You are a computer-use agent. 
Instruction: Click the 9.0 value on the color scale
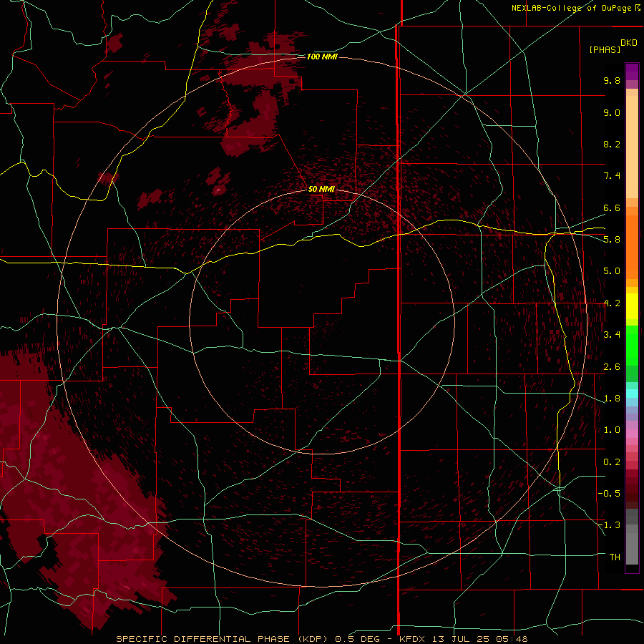pos(612,112)
